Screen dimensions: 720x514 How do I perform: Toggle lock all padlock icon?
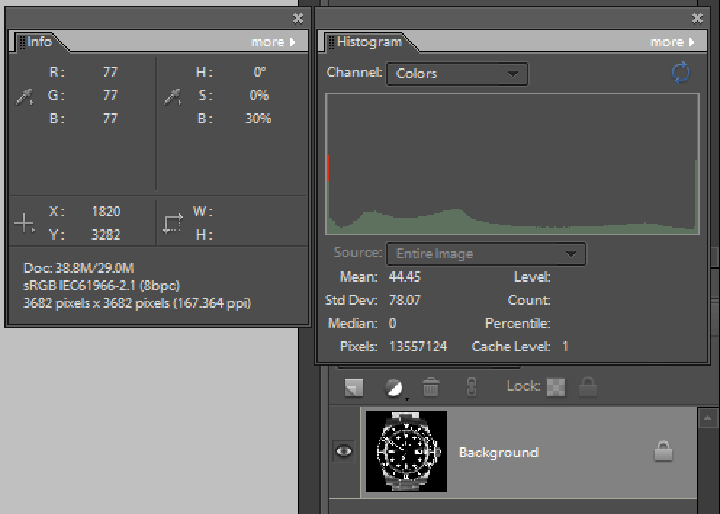(588, 386)
